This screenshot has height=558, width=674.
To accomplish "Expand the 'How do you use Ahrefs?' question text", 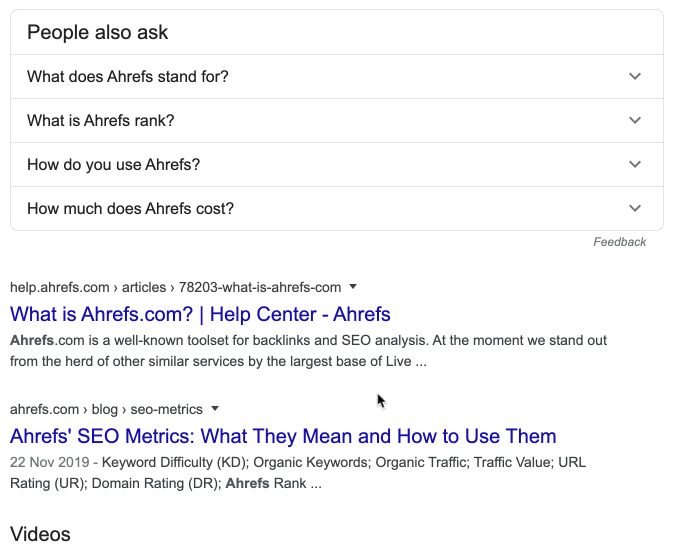I will point(114,165).
